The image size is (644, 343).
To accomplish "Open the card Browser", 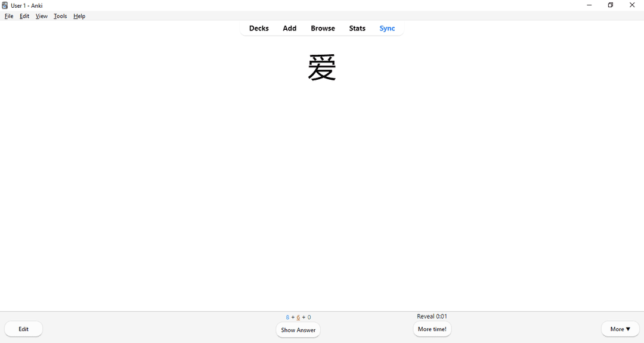I will pyautogui.click(x=323, y=28).
